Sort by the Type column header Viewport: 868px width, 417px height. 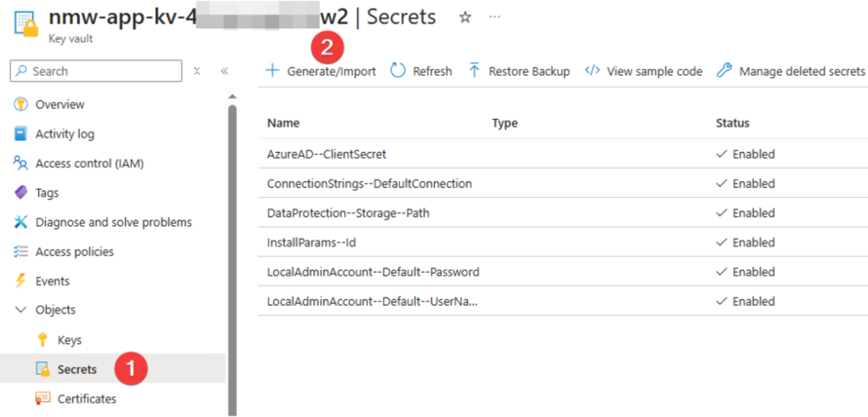pos(505,123)
